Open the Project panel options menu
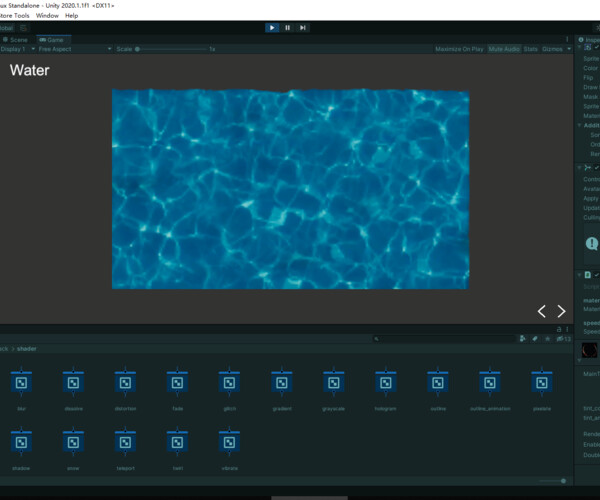This screenshot has height=500, width=600. pyautogui.click(x=567, y=329)
